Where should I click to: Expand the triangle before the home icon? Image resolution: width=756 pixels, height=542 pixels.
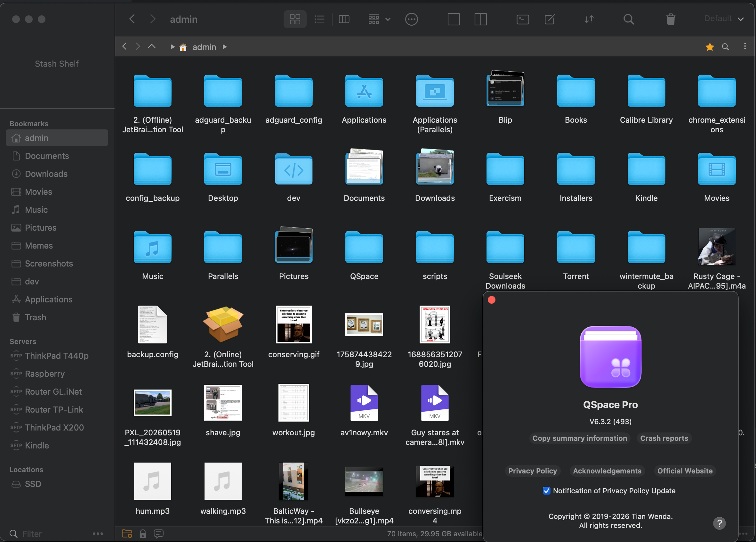pos(172,47)
